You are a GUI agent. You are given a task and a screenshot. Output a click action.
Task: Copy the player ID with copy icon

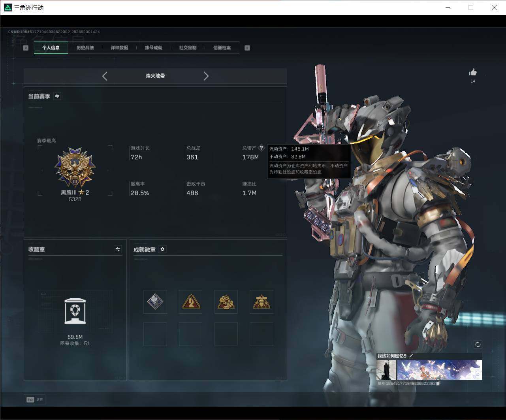coord(438,383)
